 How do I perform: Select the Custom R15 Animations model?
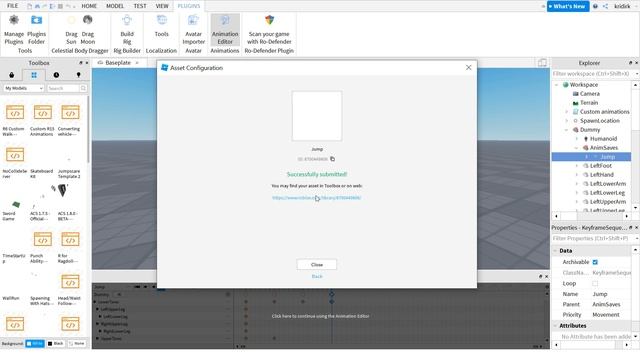click(42, 120)
